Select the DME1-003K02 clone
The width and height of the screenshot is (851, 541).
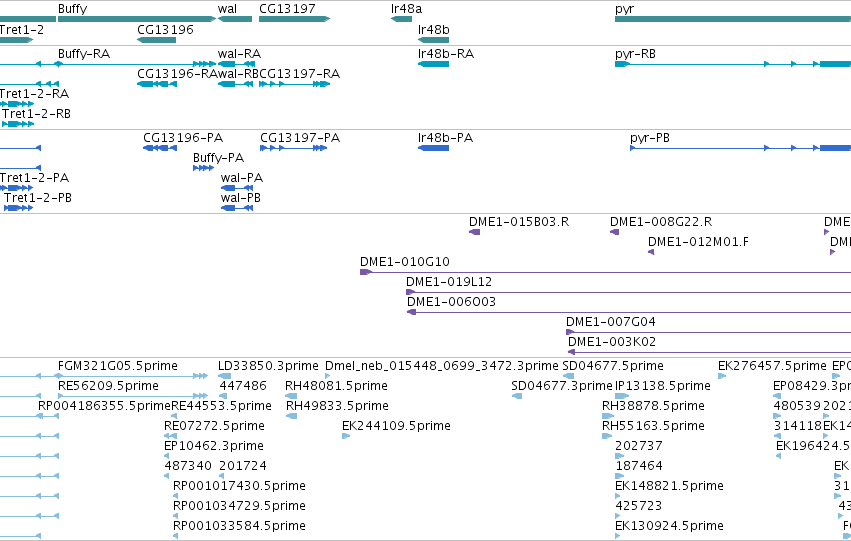(x=709, y=353)
